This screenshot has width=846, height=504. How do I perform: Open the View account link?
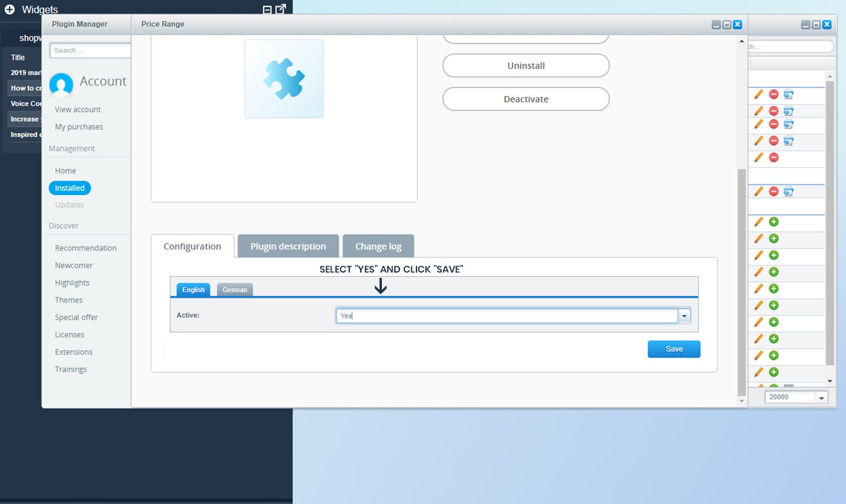tap(78, 110)
